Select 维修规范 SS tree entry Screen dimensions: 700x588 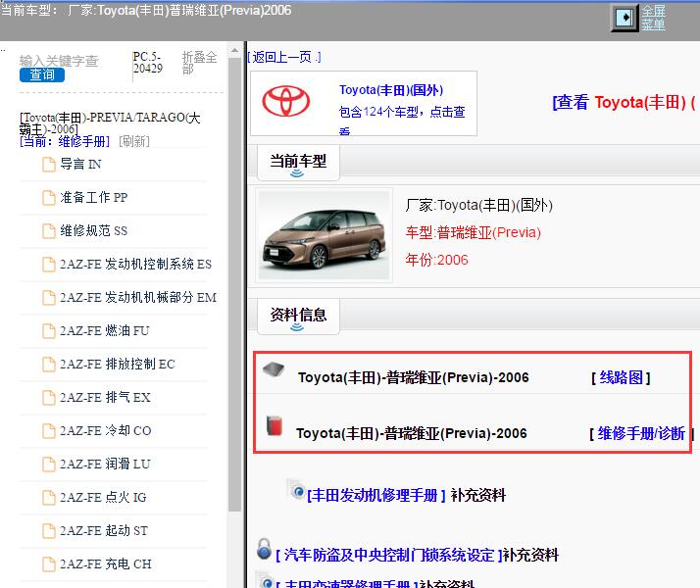pos(94,230)
